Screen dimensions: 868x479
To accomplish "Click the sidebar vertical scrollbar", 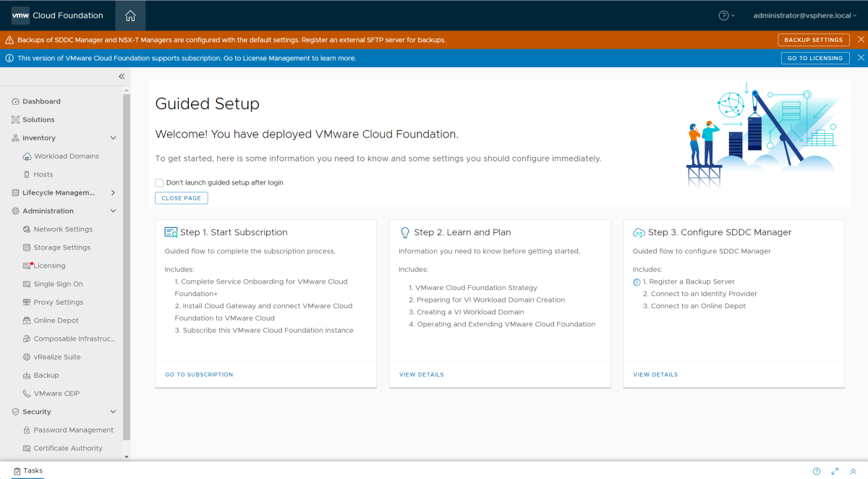I will click(x=127, y=268).
